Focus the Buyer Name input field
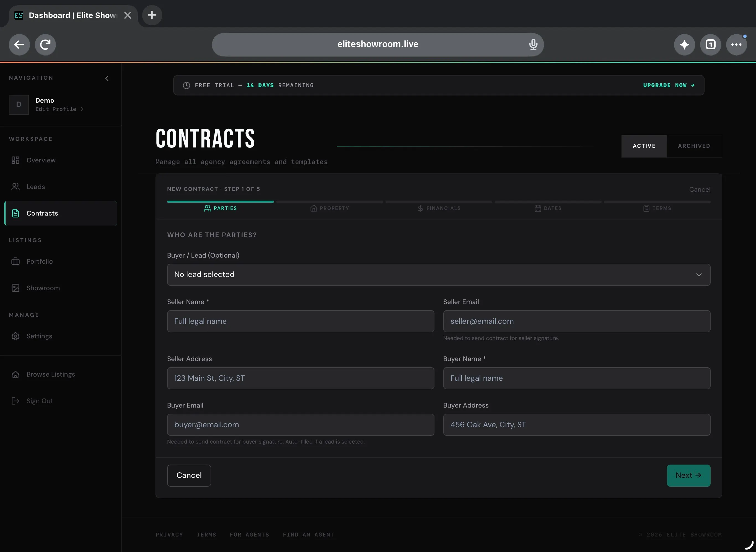The image size is (756, 552). [576, 378]
